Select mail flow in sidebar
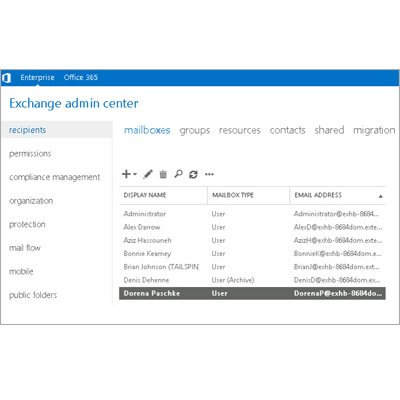This screenshot has width=400, height=400. pos(25,248)
